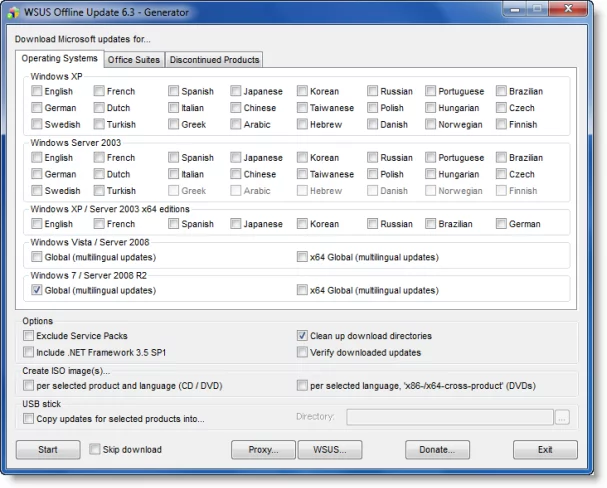Tick Hebrew under Windows XP
This screenshot has height=488, width=607.
point(302,124)
